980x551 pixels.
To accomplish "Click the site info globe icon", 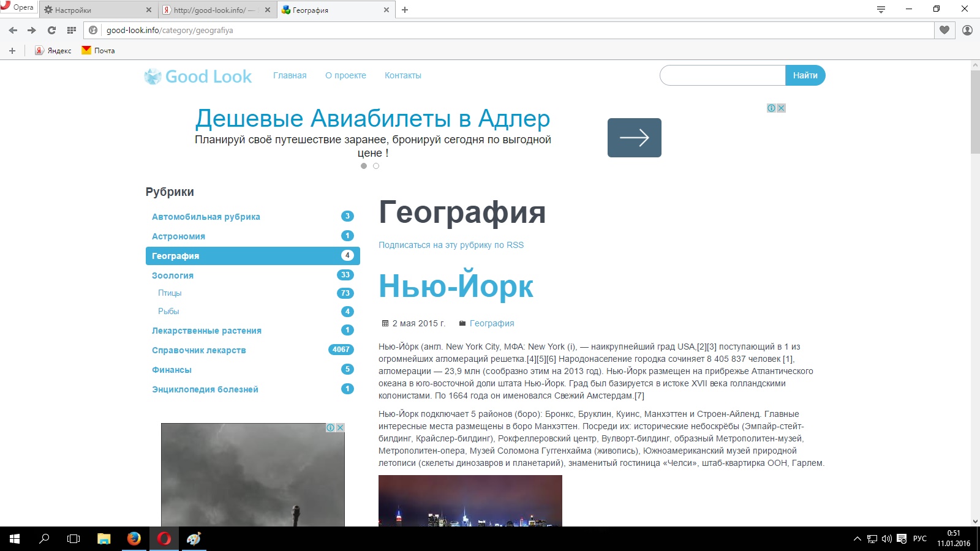I will [94, 30].
